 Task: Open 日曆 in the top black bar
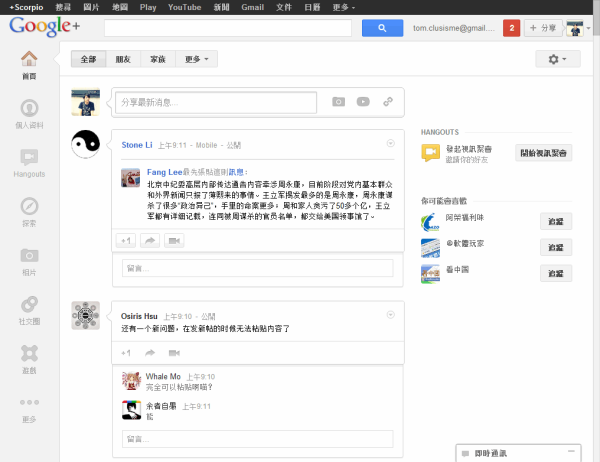point(312,7)
